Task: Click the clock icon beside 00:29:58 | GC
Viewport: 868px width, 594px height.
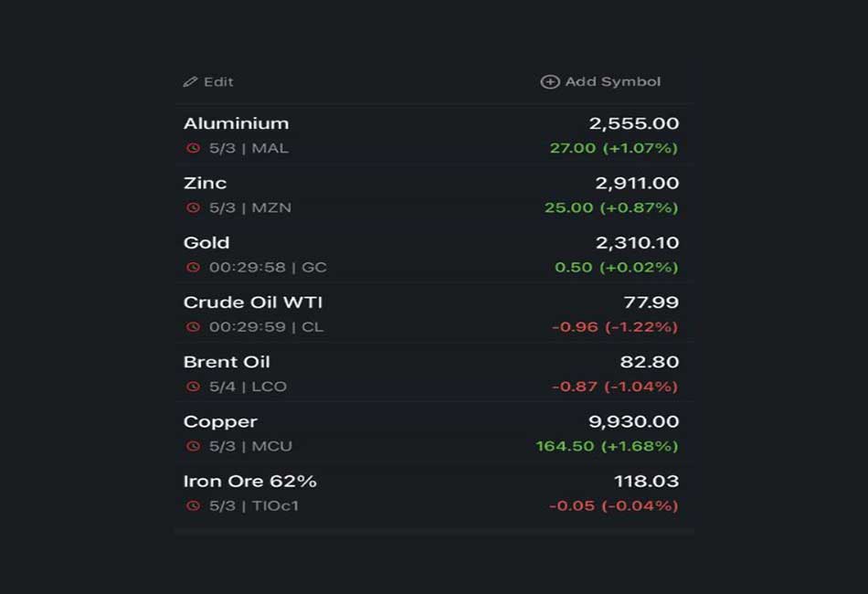Action: coord(193,268)
